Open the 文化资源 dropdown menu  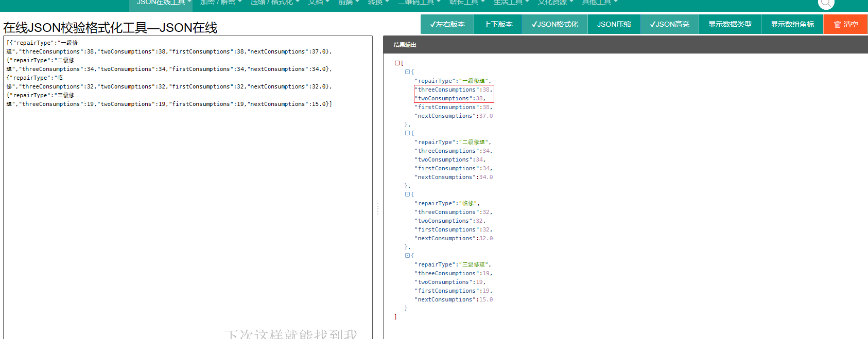[x=555, y=3]
